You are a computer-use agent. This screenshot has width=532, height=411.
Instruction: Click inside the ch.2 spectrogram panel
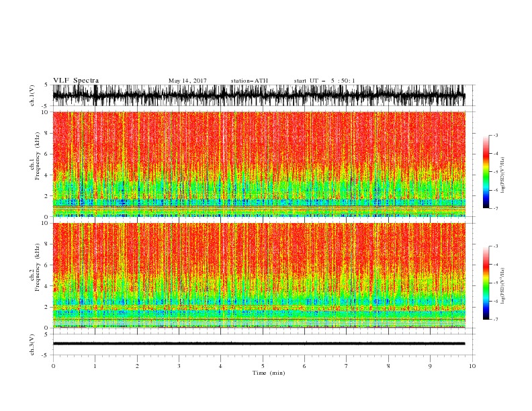(x=259, y=275)
